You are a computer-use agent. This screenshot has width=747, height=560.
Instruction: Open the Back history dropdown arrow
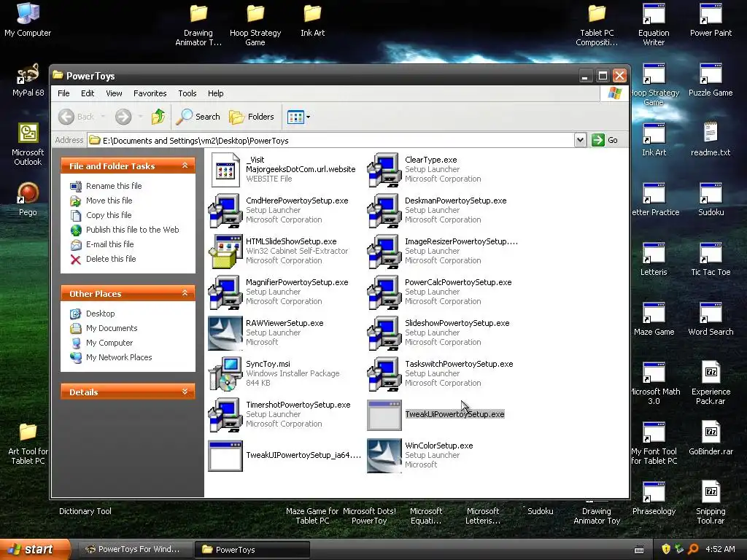pyautogui.click(x=102, y=117)
